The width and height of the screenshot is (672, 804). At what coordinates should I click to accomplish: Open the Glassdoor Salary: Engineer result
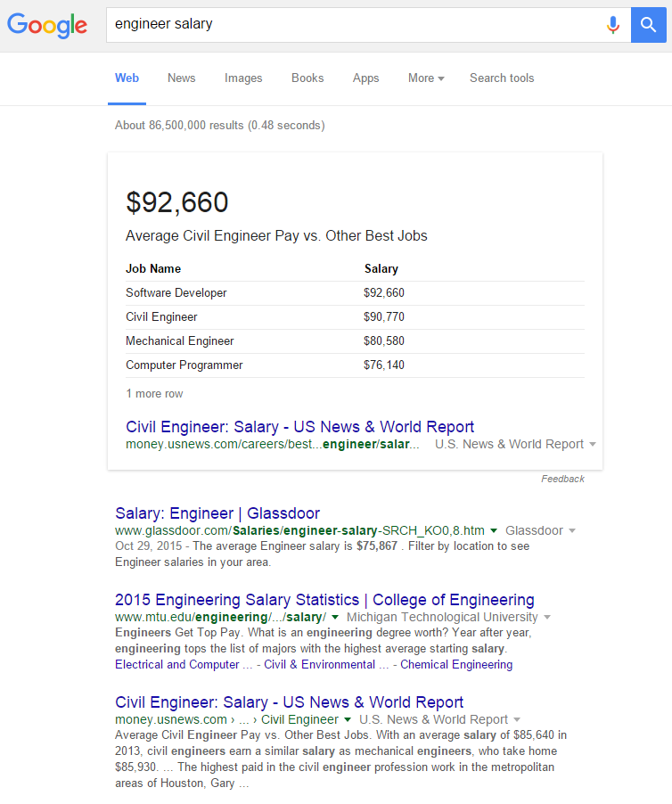click(217, 513)
